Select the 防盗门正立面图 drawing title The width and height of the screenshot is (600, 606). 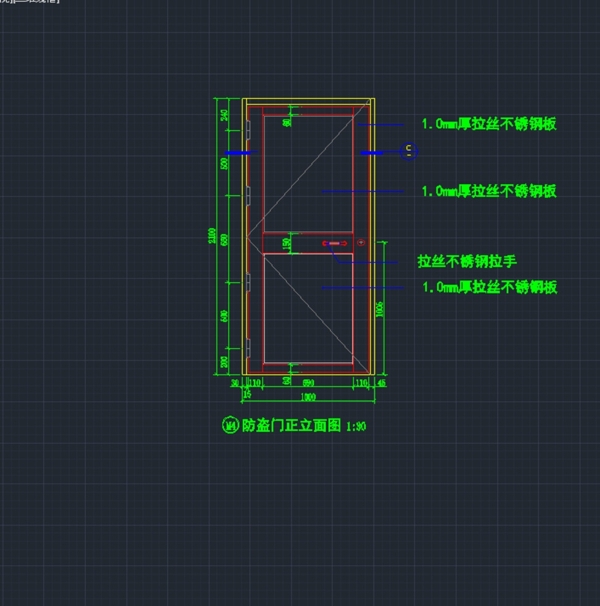[291, 425]
